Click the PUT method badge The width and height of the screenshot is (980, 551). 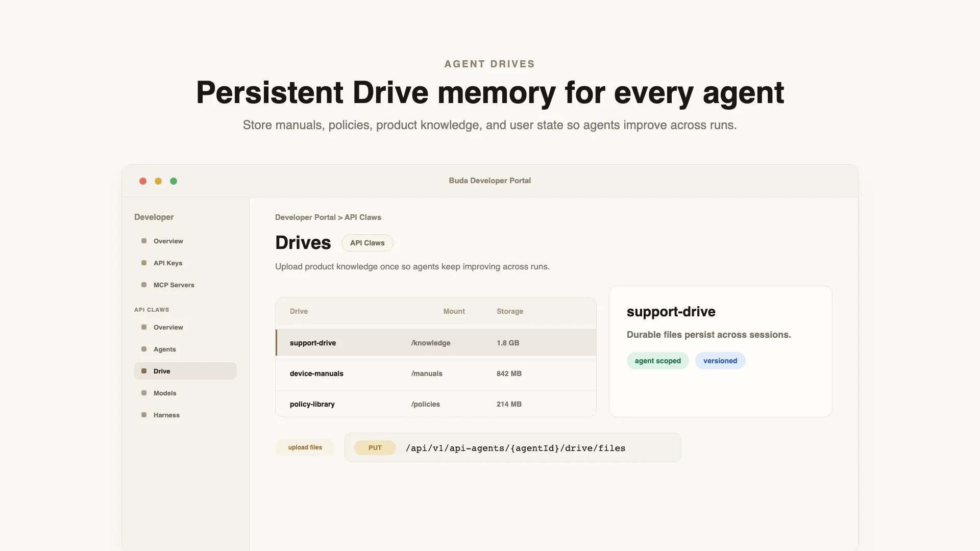pyautogui.click(x=375, y=448)
